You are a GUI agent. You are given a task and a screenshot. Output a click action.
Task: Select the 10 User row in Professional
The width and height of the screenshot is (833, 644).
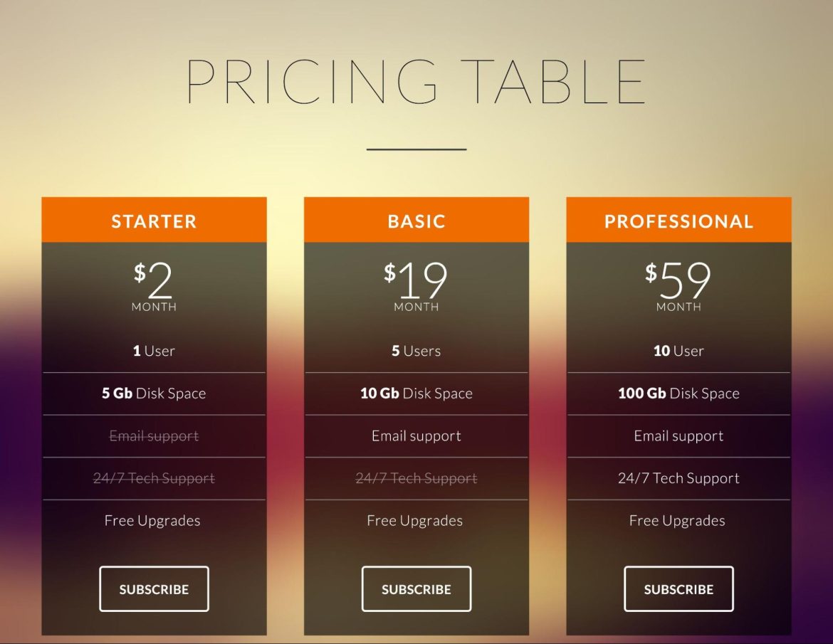678,350
